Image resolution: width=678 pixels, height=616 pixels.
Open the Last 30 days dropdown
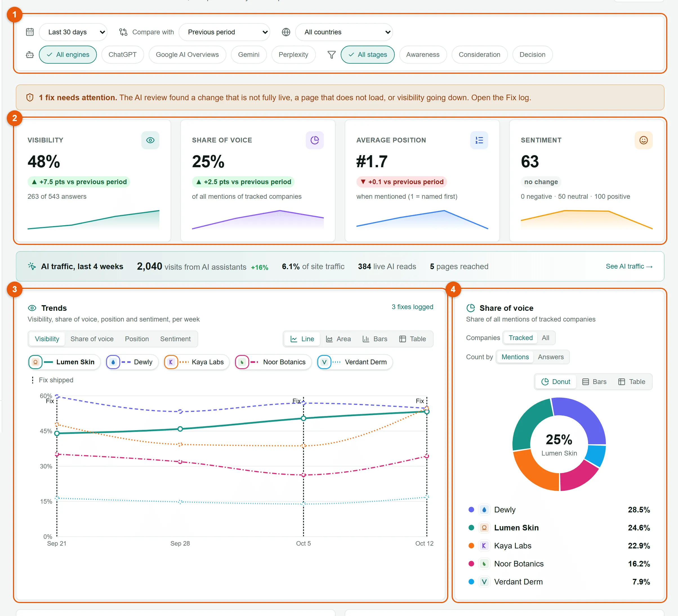click(73, 32)
